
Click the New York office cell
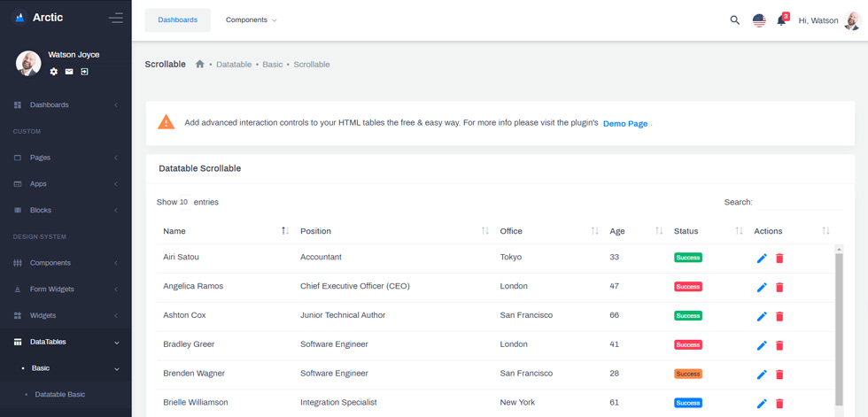(517, 402)
